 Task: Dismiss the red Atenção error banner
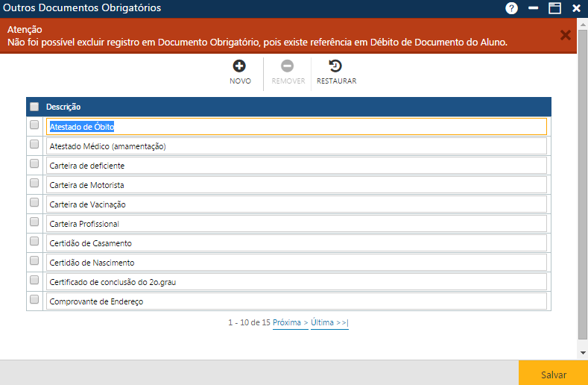point(565,35)
